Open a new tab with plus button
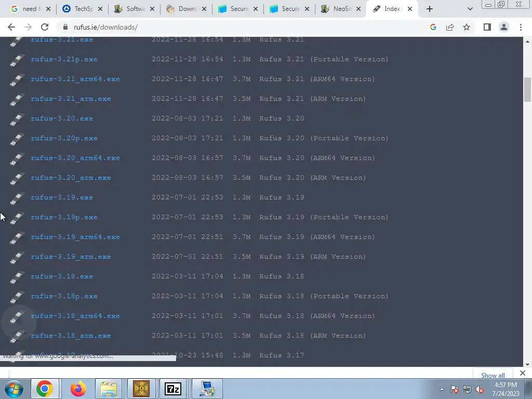Screen dimensions: 532x399 click(x=430, y=9)
